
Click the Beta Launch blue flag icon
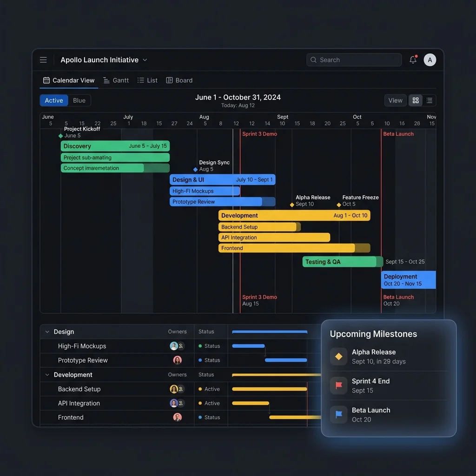click(x=339, y=414)
